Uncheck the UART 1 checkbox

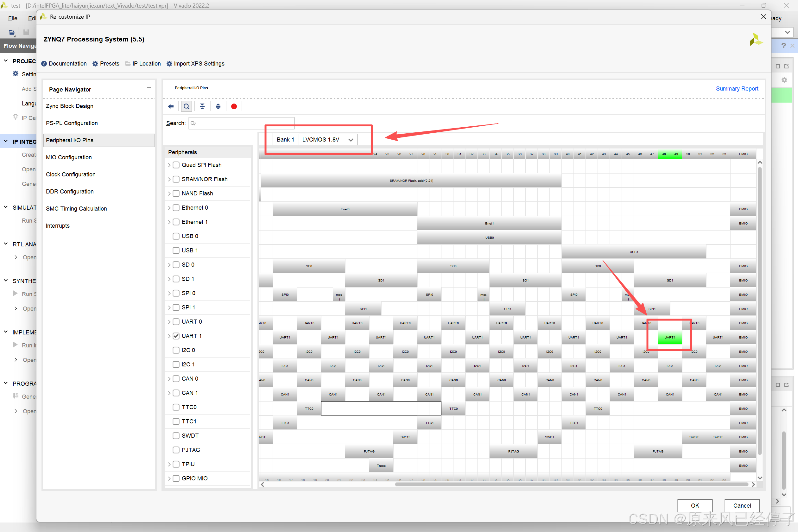[x=176, y=336]
